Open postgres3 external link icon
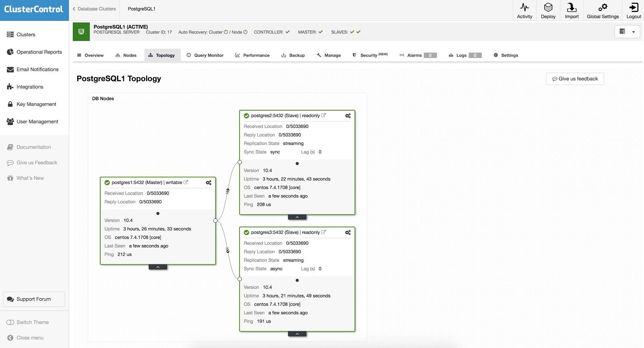 [323, 232]
